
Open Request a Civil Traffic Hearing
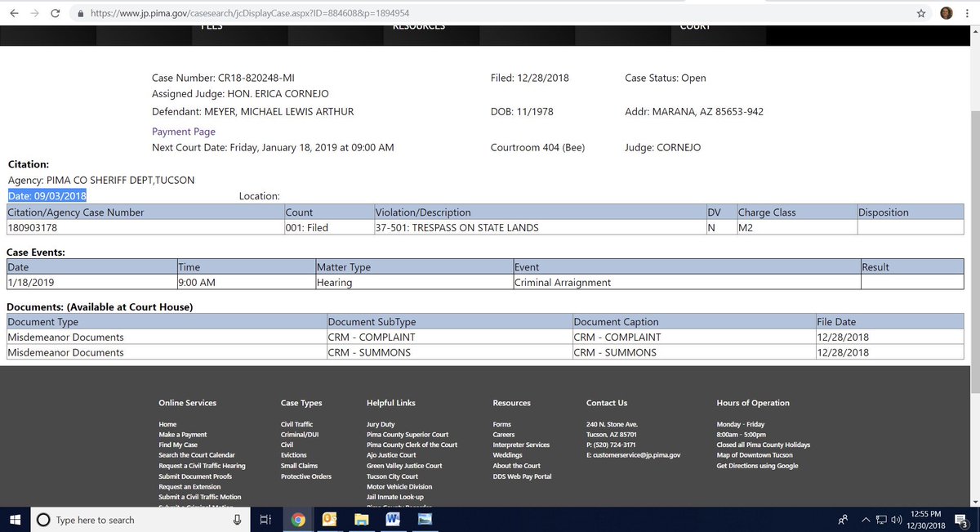(x=202, y=466)
